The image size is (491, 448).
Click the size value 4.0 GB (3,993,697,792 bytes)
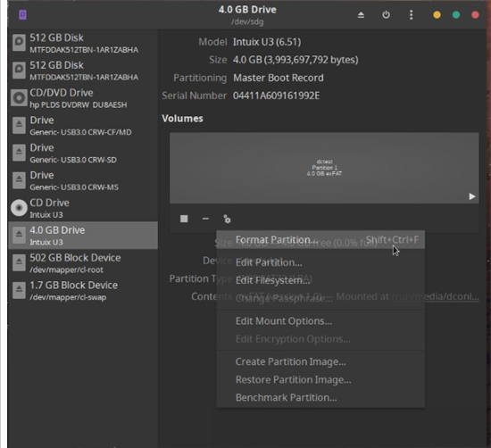[x=295, y=60]
